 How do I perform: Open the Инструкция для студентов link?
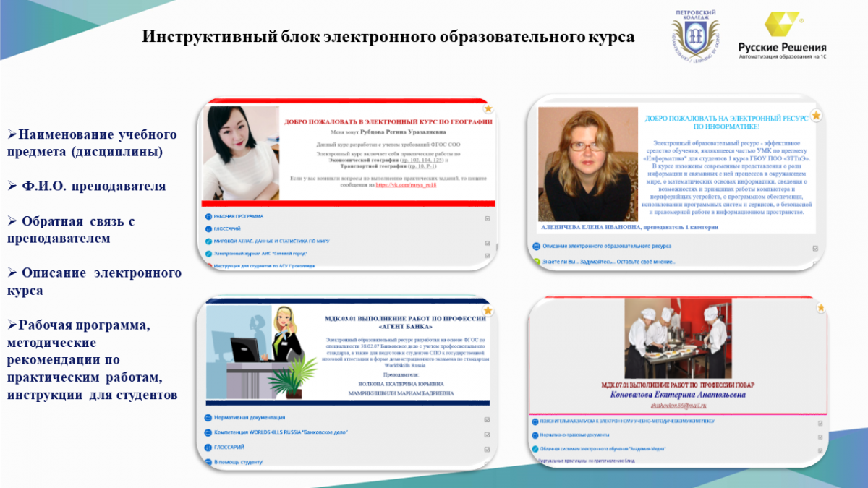click(x=265, y=266)
